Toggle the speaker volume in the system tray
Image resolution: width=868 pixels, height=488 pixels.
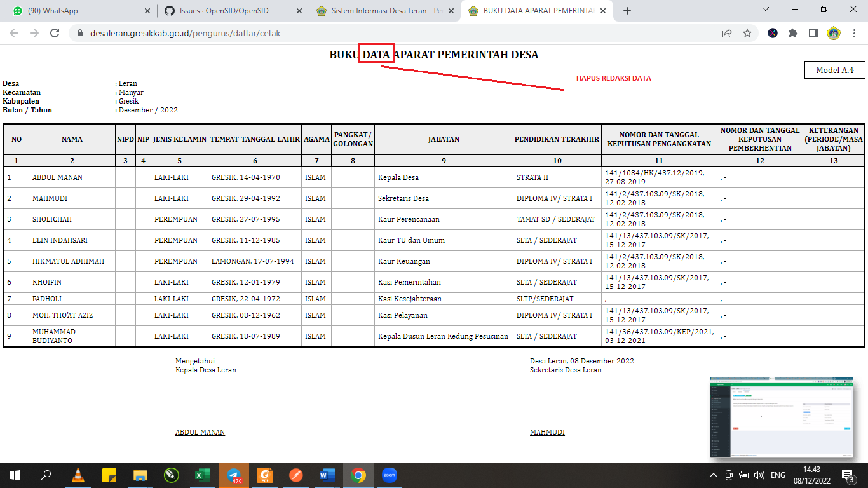[x=761, y=475]
